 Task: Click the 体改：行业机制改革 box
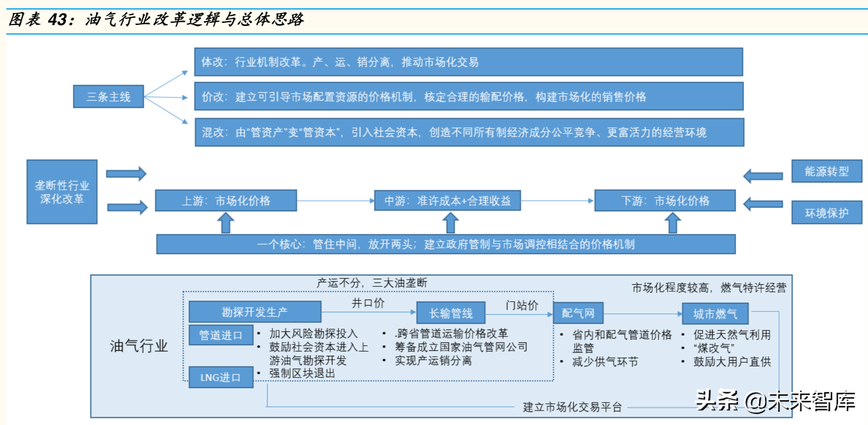point(469,62)
